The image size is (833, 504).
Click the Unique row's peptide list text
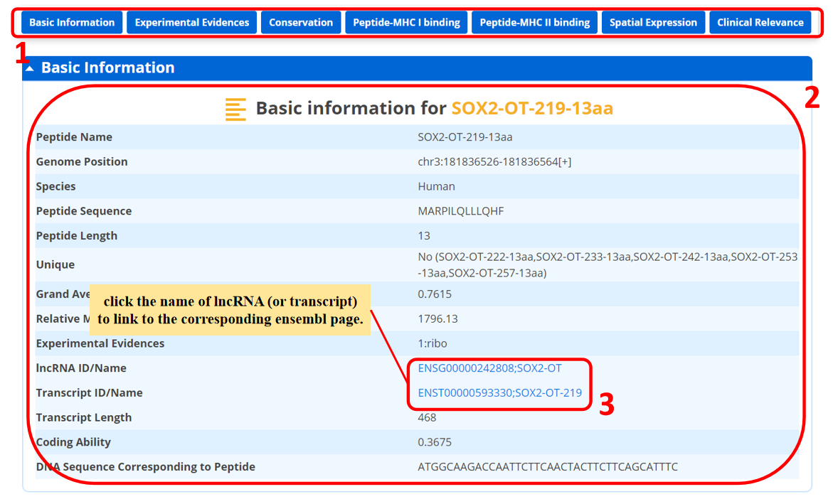607,264
